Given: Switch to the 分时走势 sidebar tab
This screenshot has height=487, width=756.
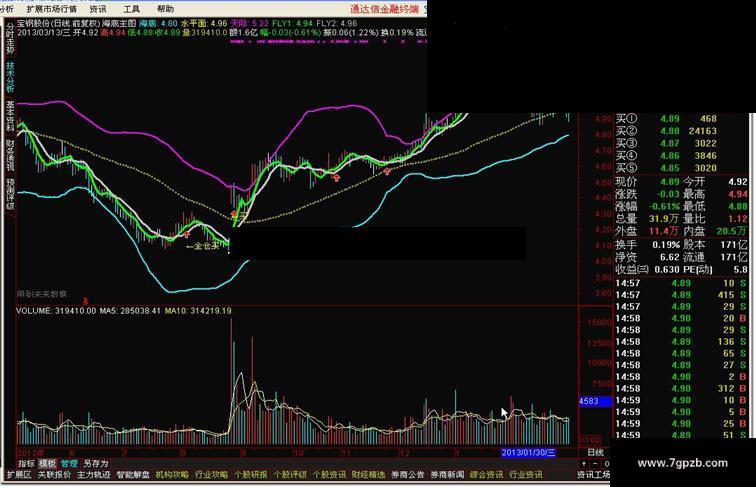Looking at the screenshot, I should tap(10, 39).
